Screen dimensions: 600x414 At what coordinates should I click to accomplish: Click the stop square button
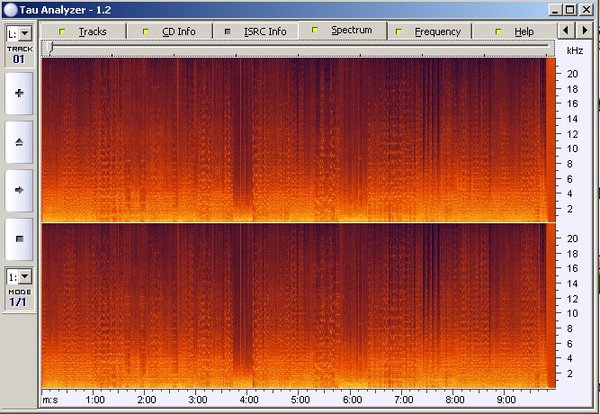tap(19, 239)
